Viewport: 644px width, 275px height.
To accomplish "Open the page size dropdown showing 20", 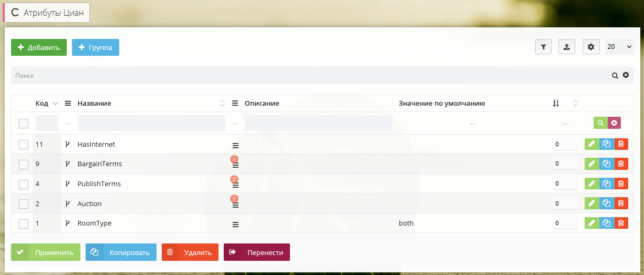I will [619, 47].
